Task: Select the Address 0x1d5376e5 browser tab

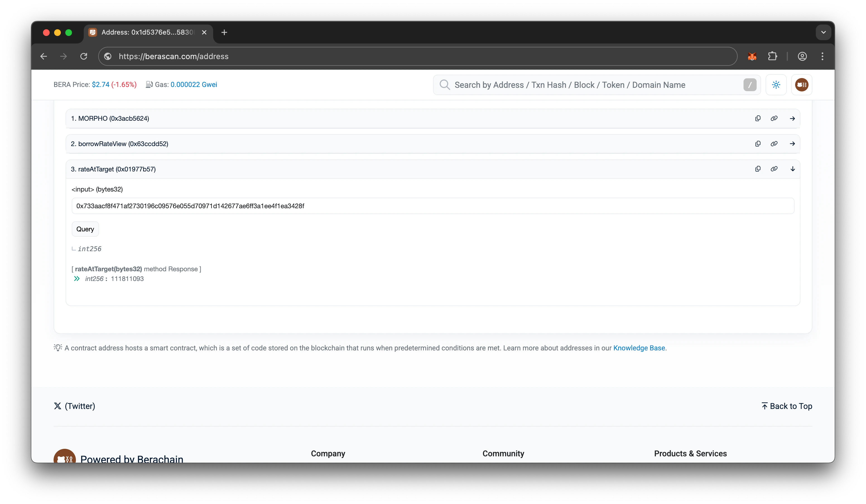Action: pyautogui.click(x=148, y=32)
